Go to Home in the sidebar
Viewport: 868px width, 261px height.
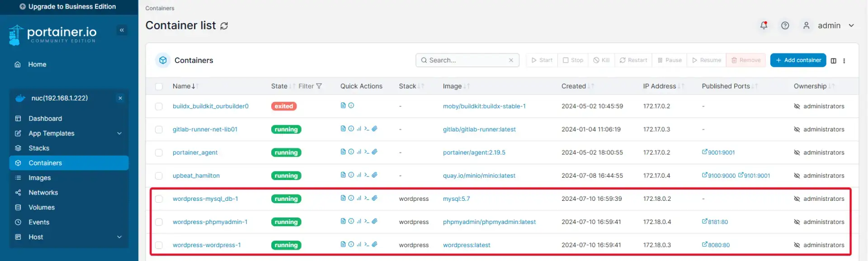coord(37,65)
